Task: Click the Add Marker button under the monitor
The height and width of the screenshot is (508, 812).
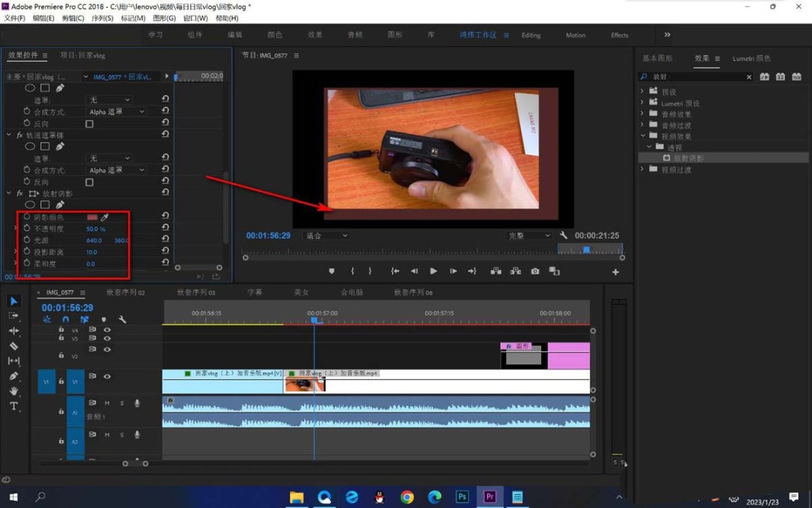Action: (332, 271)
